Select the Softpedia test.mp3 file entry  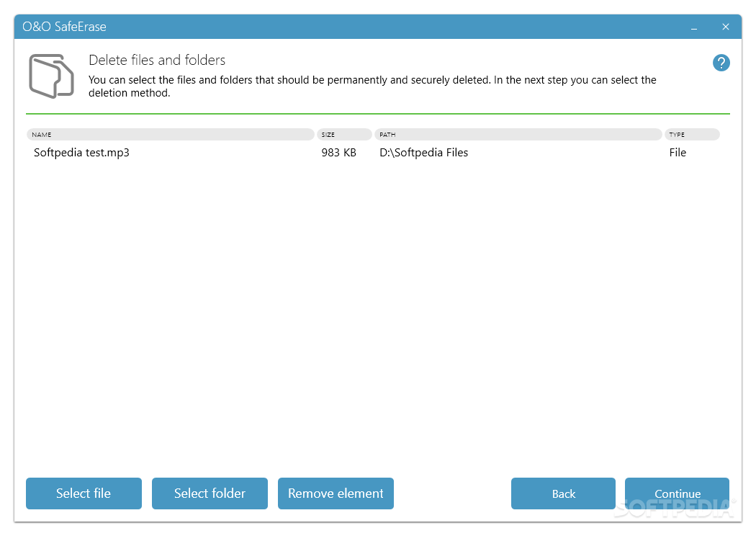pos(81,153)
